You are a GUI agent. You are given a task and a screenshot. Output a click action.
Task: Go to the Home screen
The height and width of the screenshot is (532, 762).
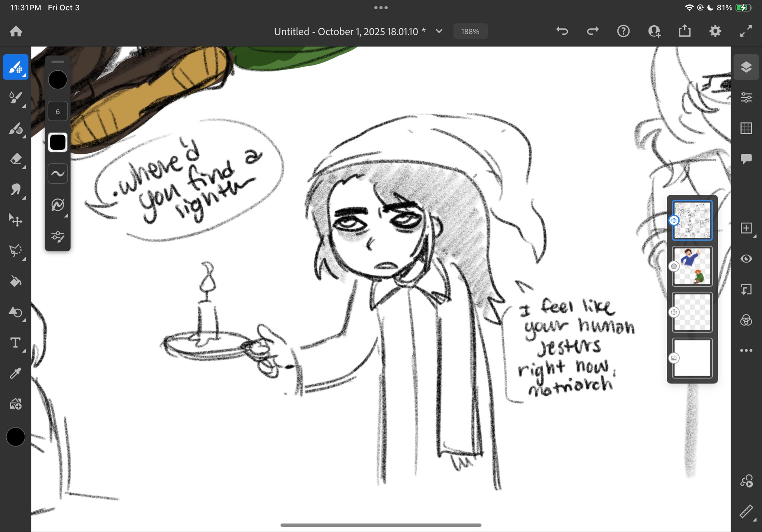[16, 31]
